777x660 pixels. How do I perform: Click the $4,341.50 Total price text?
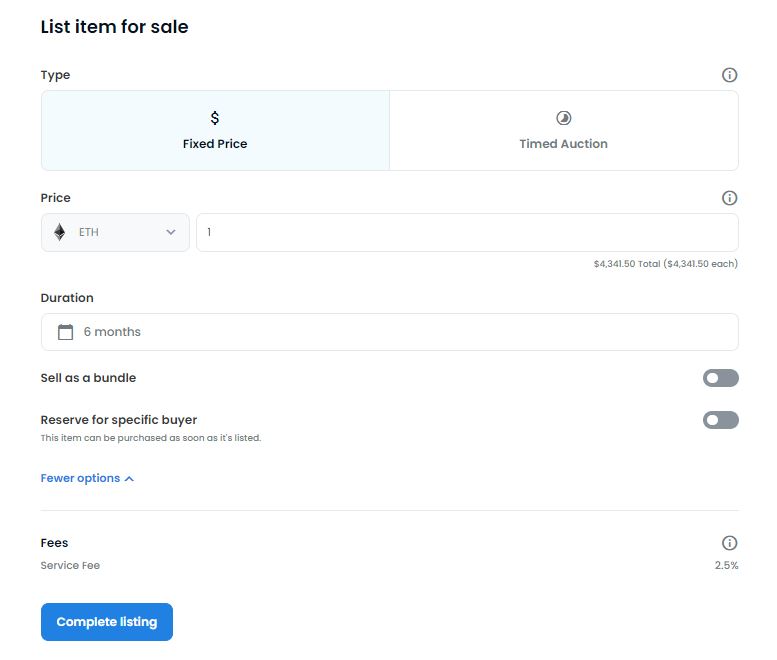coord(627,264)
